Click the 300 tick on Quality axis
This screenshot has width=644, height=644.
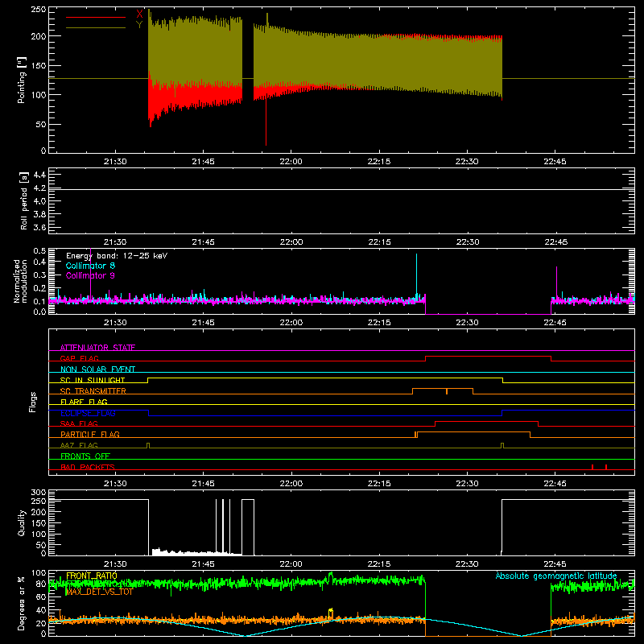(x=39, y=493)
